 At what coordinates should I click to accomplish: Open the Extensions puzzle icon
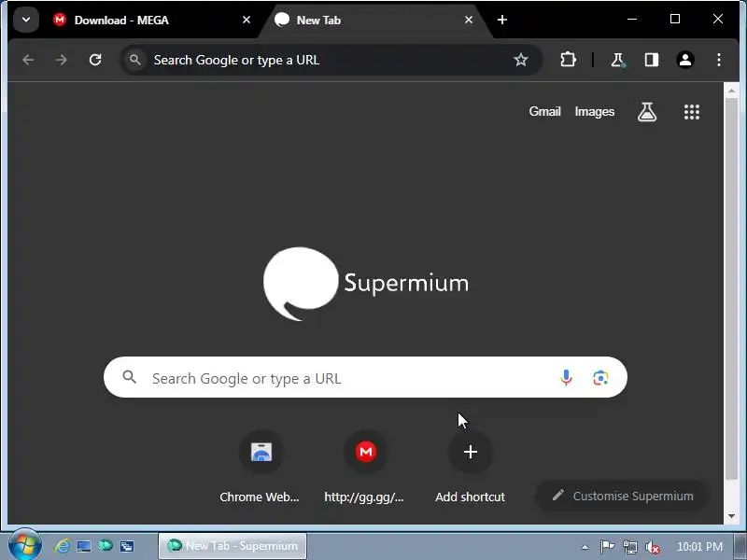coord(568,60)
